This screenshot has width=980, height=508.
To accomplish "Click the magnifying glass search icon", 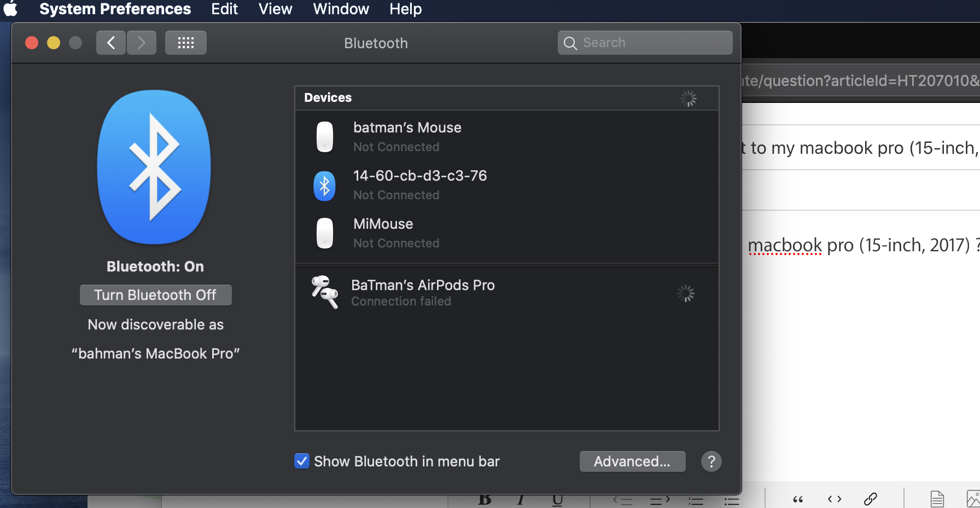I will [x=570, y=43].
